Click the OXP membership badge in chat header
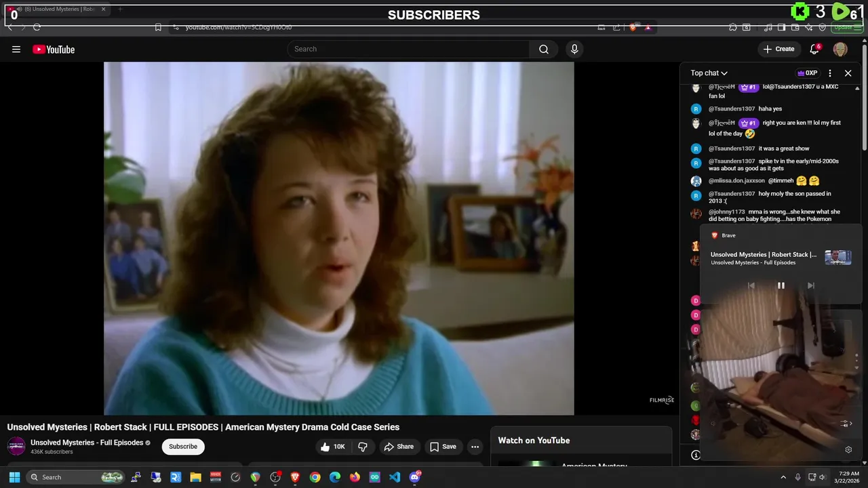Image resolution: width=868 pixels, height=488 pixels. click(807, 73)
